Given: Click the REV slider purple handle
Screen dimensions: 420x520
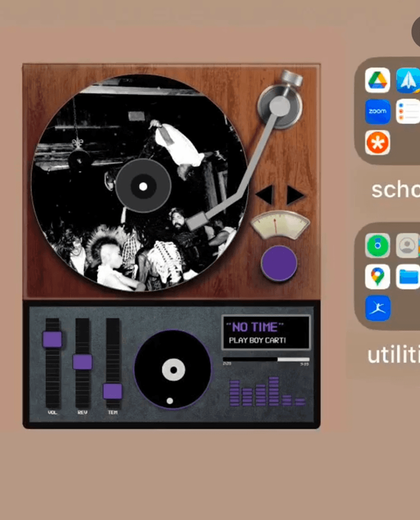Looking at the screenshot, I should tap(82, 362).
